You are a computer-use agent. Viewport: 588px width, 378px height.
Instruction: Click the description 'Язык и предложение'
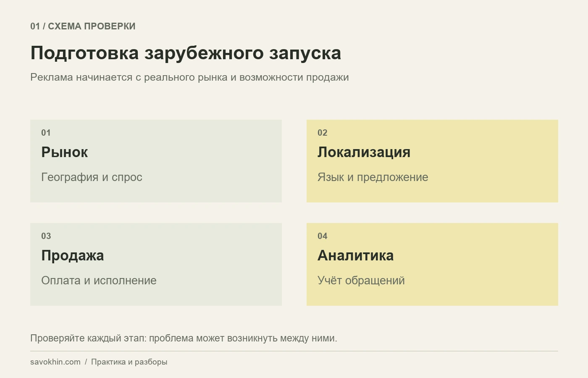pyautogui.click(x=373, y=177)
